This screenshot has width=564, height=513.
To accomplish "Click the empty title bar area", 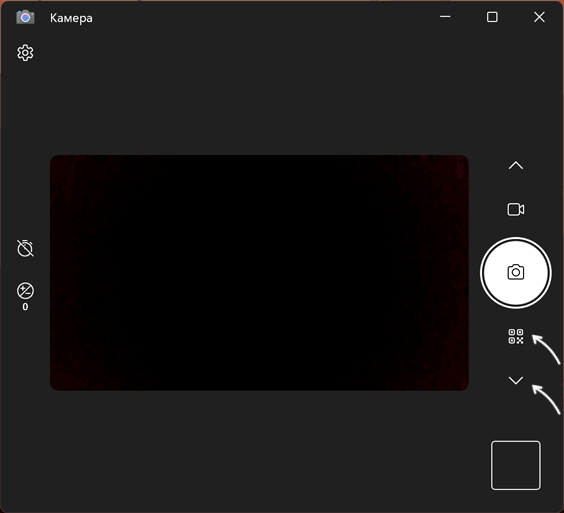I will [263, 17].
